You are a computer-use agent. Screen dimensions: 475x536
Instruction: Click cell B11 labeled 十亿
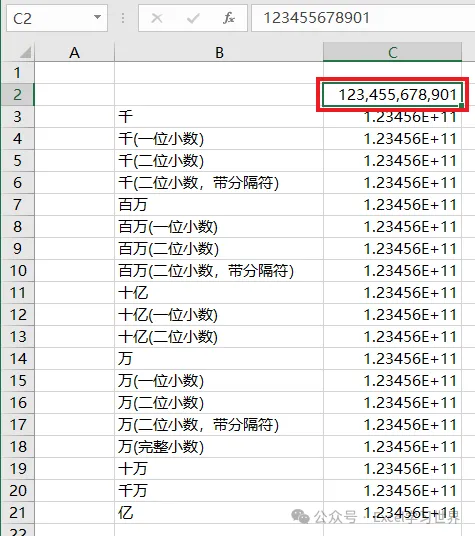pos(219,293)
